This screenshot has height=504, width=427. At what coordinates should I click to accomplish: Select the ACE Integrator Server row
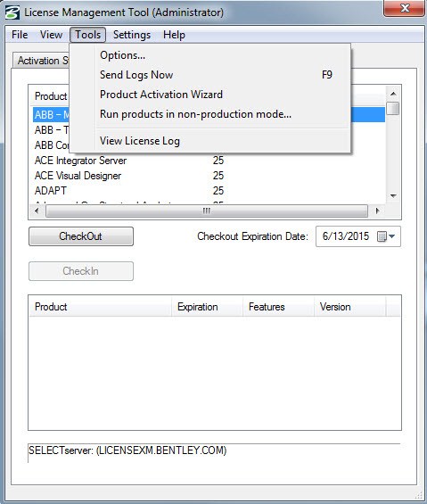(209, 161)
